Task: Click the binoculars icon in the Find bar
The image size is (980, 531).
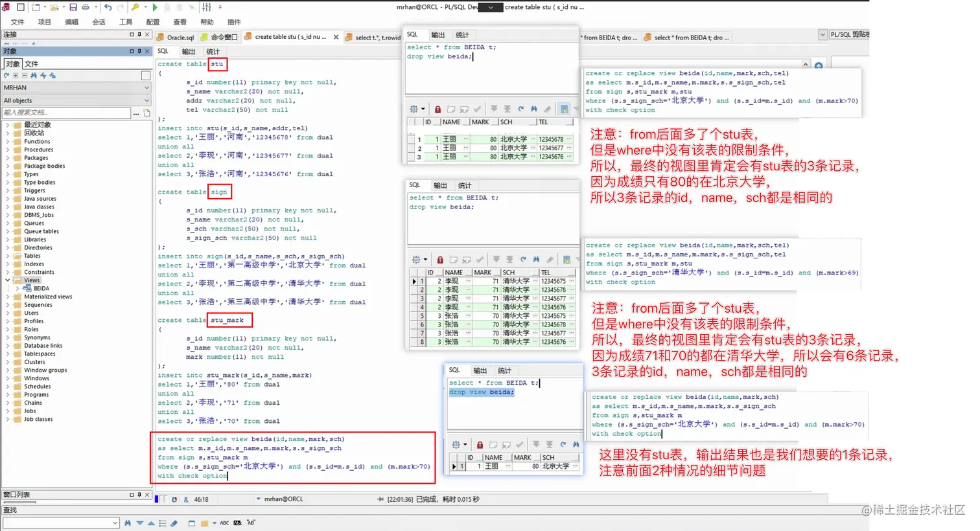Action: (x=128, y=523)
